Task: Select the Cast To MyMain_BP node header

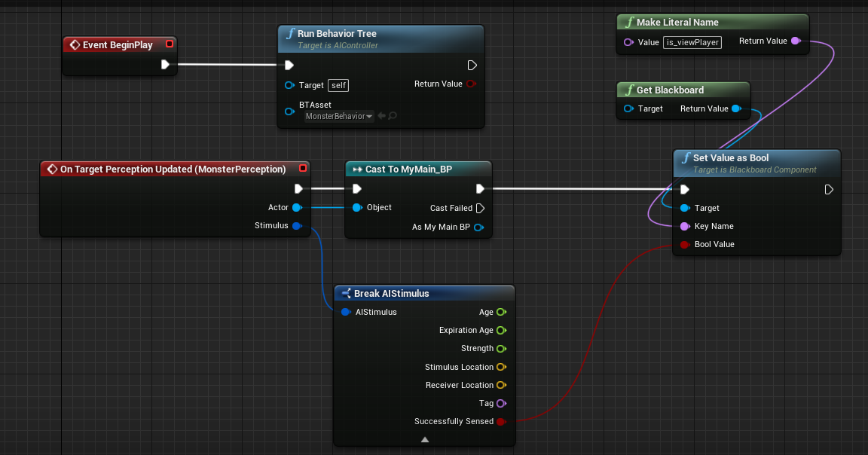Action: click(418, 169)
